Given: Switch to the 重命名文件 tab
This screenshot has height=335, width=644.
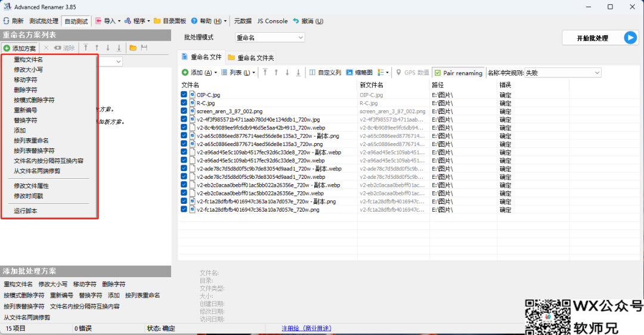Looking at the screenshot, I should coord(202,57).
